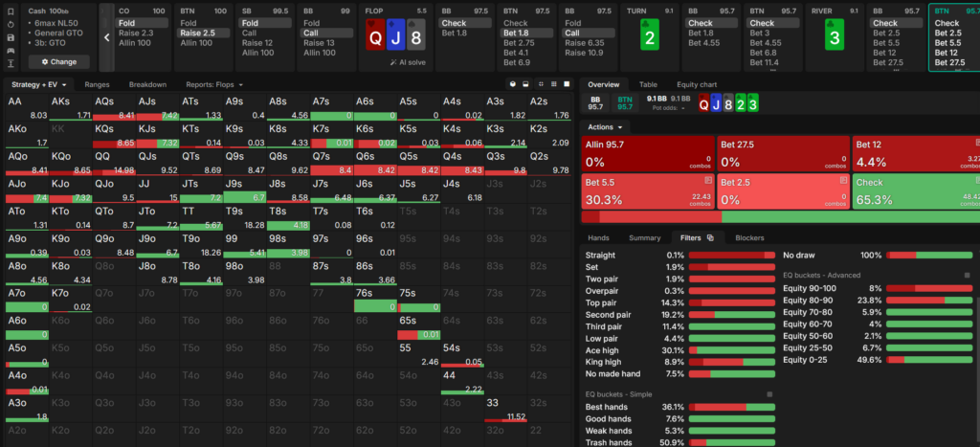This screenshot has width=980, height=447.
Task: Click the copy icon beside Filters tab
Action: [710, 237]
